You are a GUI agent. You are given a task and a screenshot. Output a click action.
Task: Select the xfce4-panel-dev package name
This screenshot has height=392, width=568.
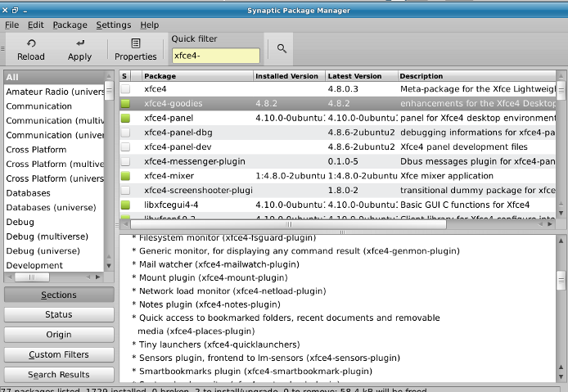[178, 146]
